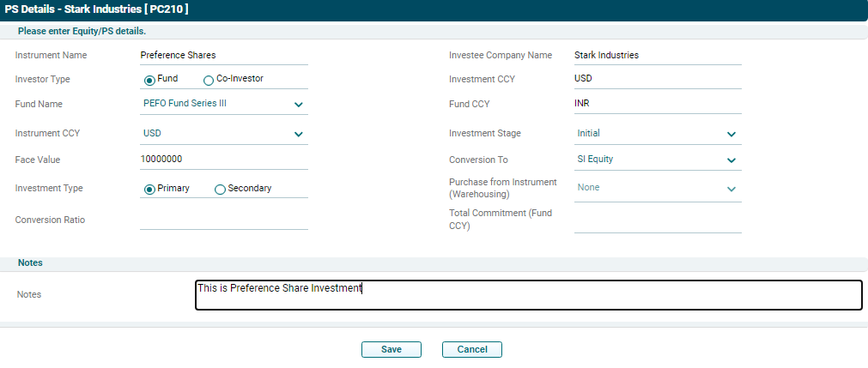Click the Notes section header

click(x=30, y=262)
